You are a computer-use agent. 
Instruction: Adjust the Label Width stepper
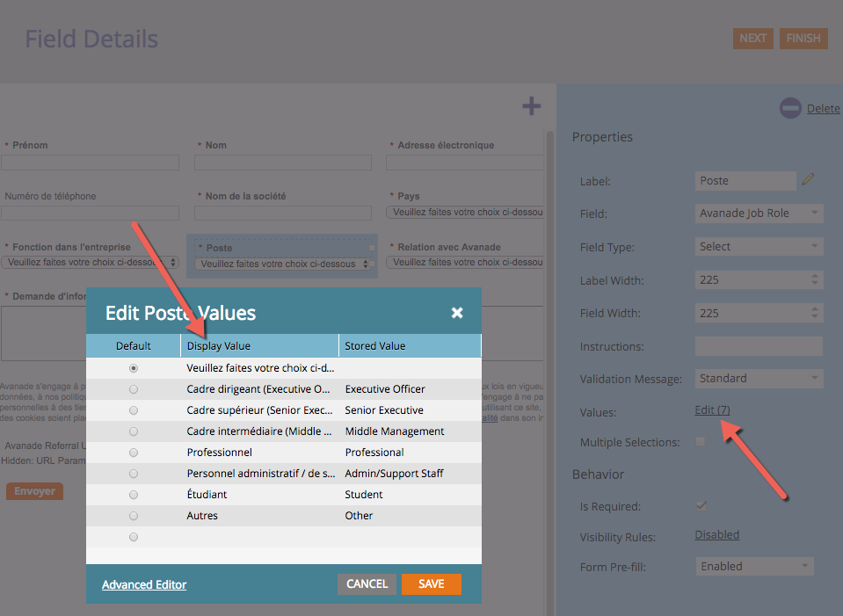[815, 280]
